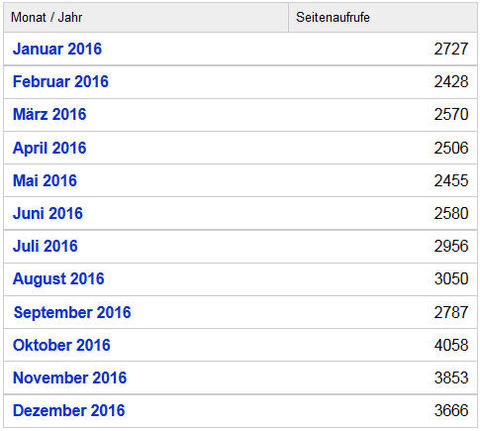The width and height of the screenshot is (480, 431).
Task: Select the 3050 views cell for August
Action: click(451, 279)
